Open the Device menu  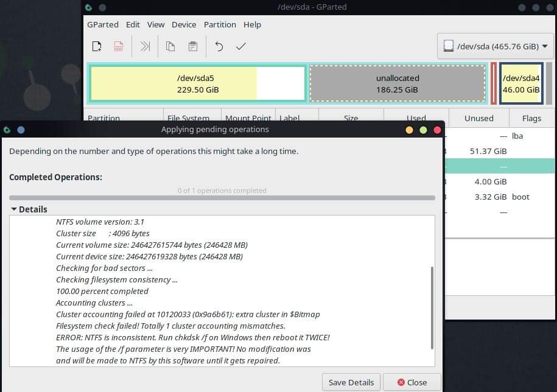coord(183,24)
